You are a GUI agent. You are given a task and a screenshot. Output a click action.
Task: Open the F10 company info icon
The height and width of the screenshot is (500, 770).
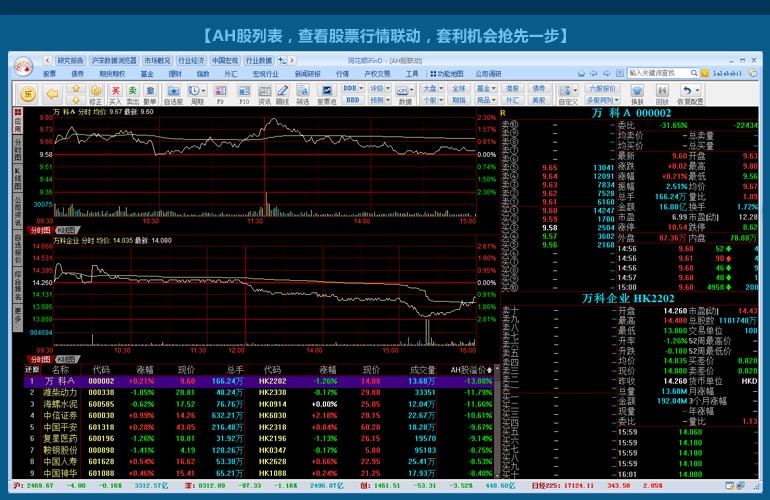click(x=244, y=92)
